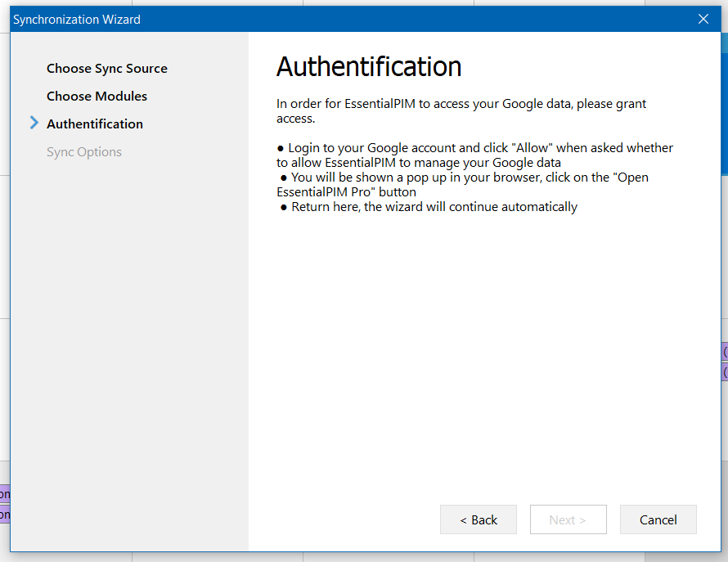Image resolution: width=728 pixels, height=562 pixels.
Task: Select the Authentification step in sidebar
Action: (x=95, y=124)
